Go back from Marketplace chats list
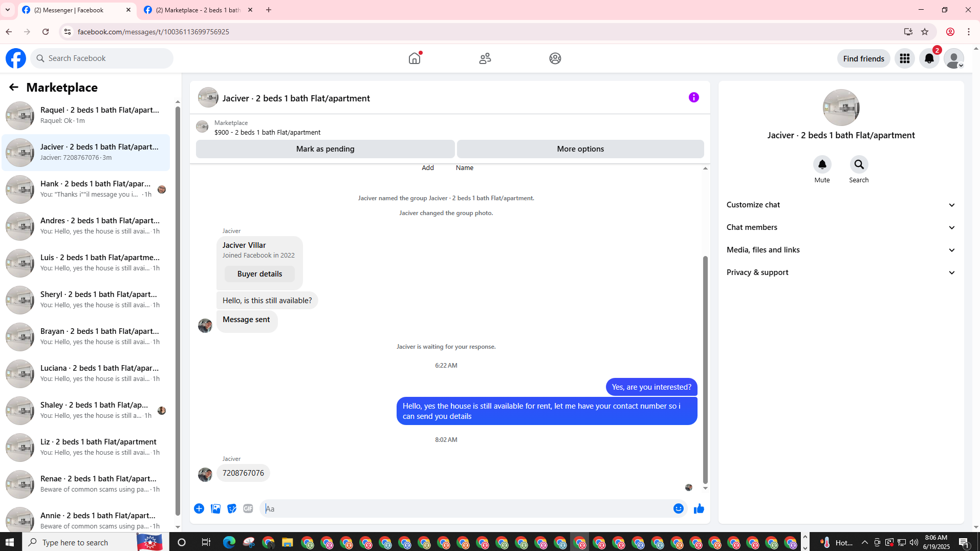980x551 pixels. click(14, 88)
